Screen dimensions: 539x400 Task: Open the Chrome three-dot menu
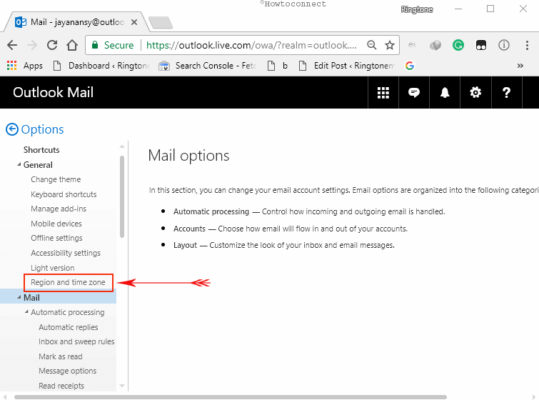[x=527, y=45]
